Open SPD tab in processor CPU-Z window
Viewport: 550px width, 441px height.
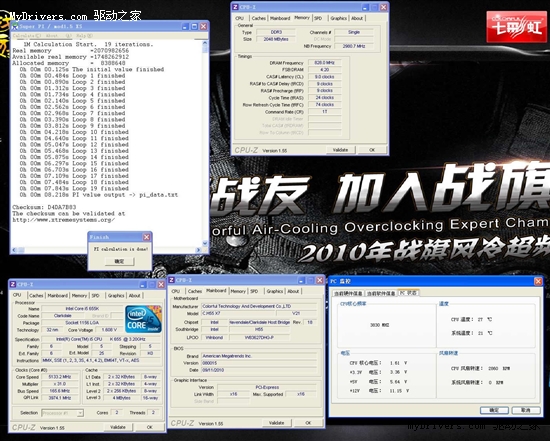(x=96, y=296)
